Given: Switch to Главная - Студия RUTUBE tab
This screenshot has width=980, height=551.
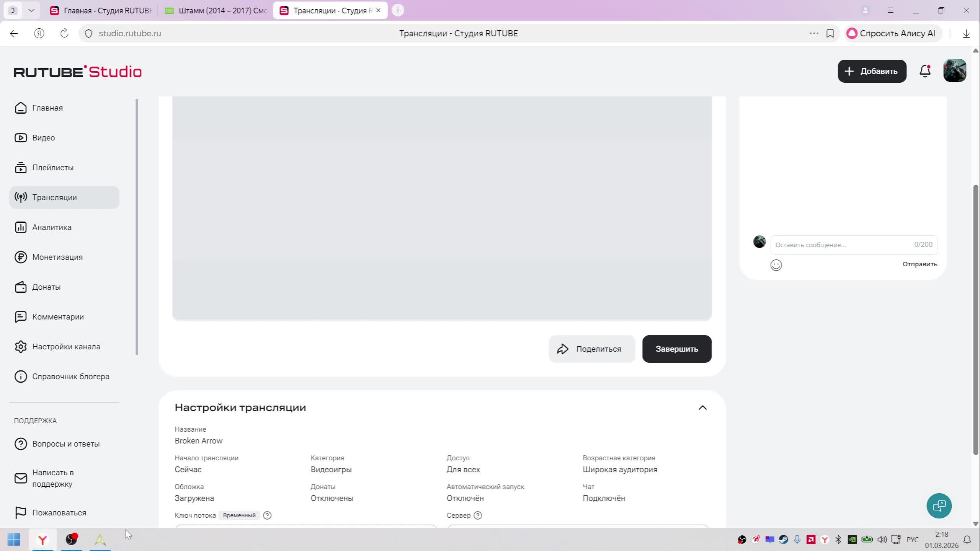Looking at the screenshot, I should click(102, 10).
